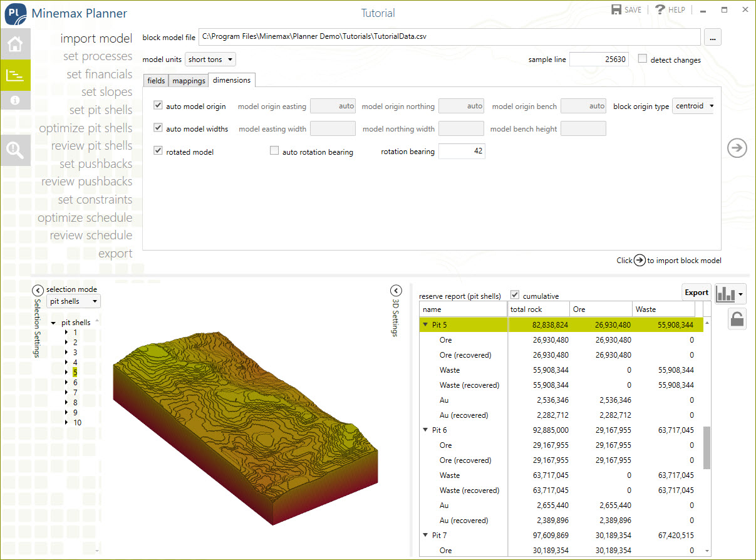Open the magnifier review sidebar icon

coord(15,150)
